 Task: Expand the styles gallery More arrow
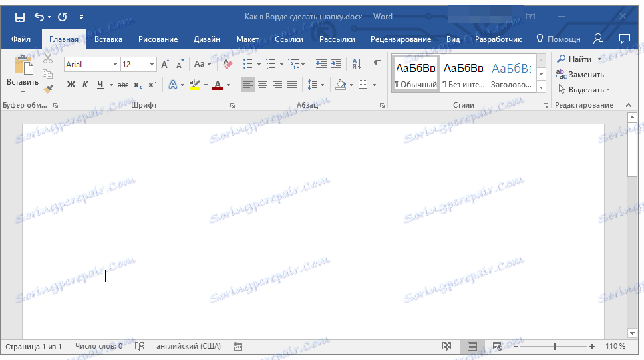(542, 87)
